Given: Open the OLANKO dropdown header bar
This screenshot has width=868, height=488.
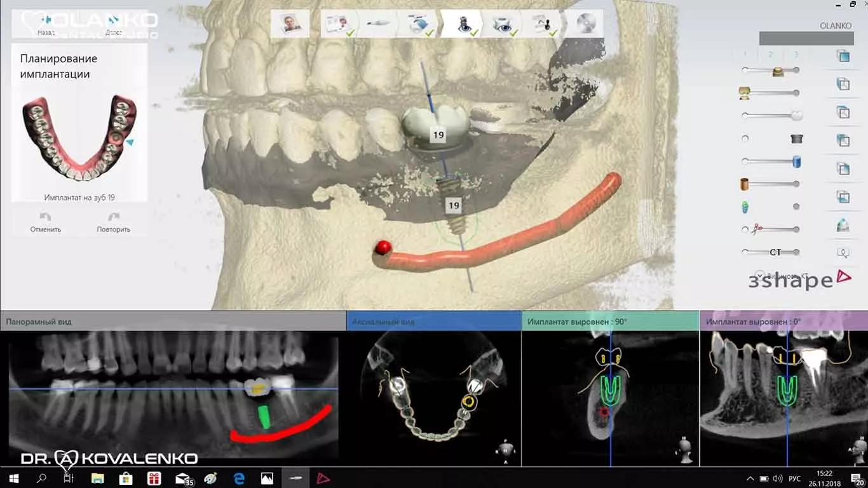Looking at the screenshot, I should pyautogui.click(x=807, y=37).
